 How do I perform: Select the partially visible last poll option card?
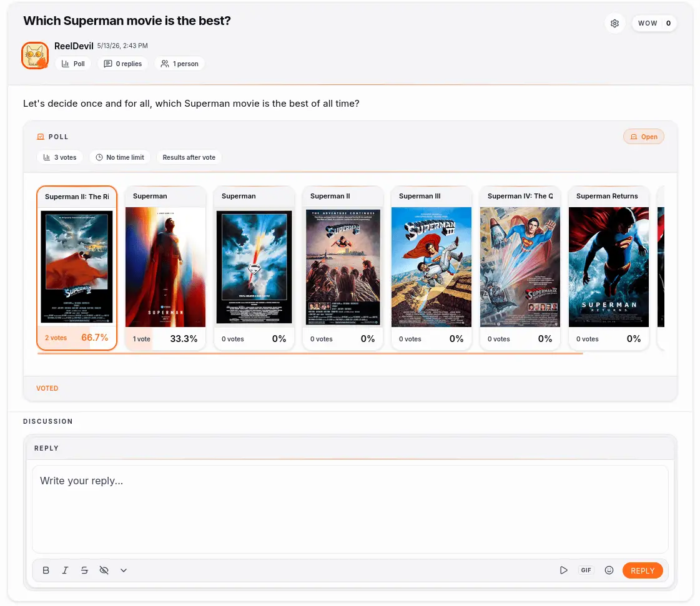click(661, 267)
